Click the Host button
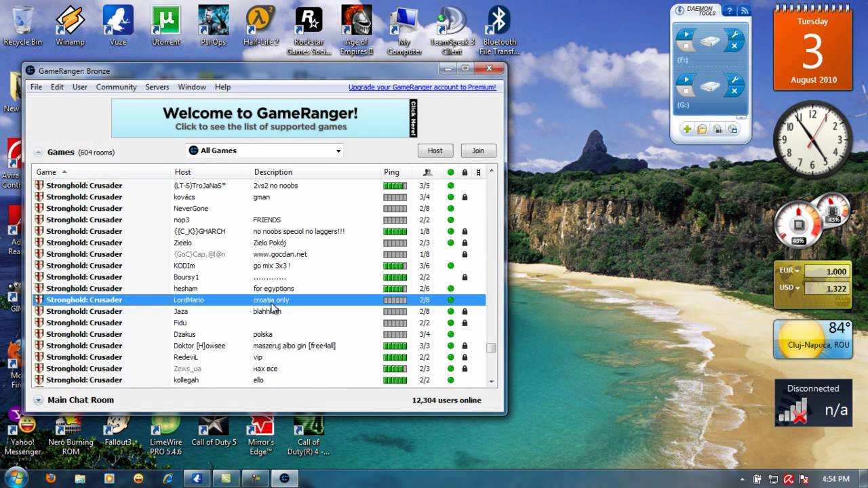This screenshot has height=488, width=868. point(435,150)
